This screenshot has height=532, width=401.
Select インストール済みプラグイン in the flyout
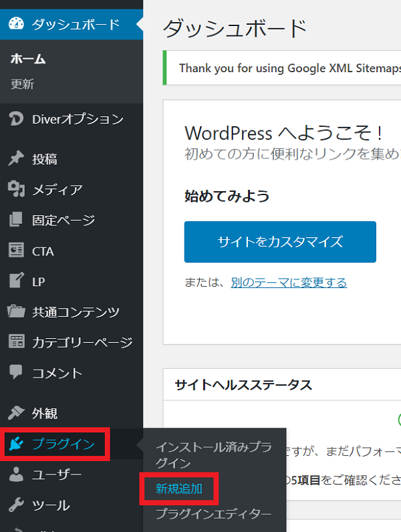tap(214, 455)
